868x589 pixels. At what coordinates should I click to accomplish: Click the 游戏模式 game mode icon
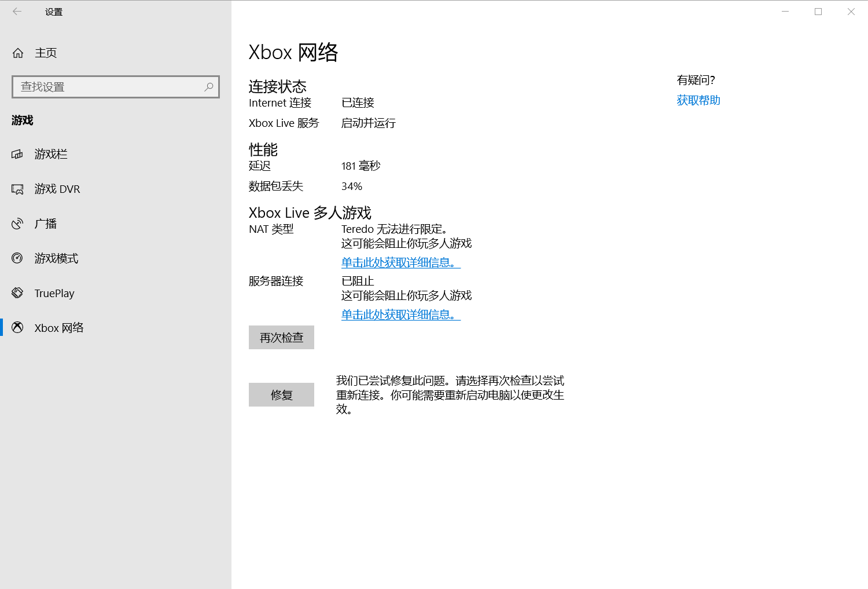point(17,258)
